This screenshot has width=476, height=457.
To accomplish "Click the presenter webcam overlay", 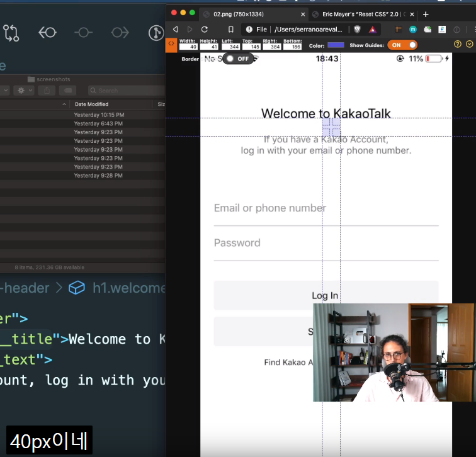I will click(394, 353).
